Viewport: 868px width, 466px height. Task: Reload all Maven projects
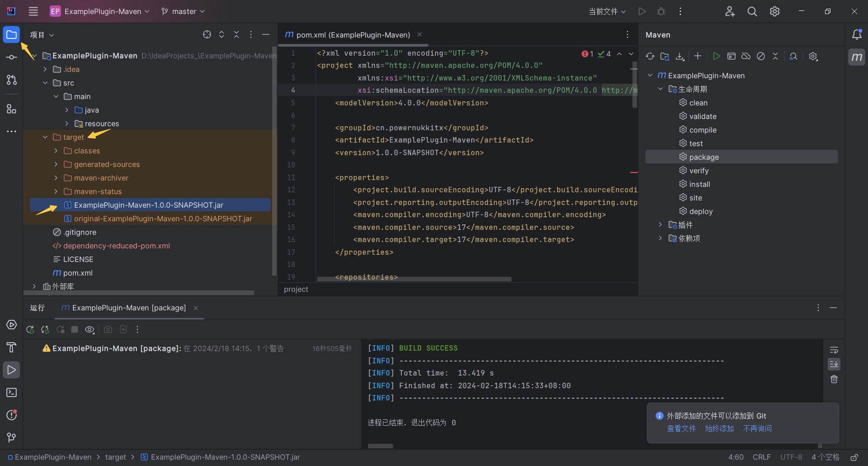click(x=650, y=56)
